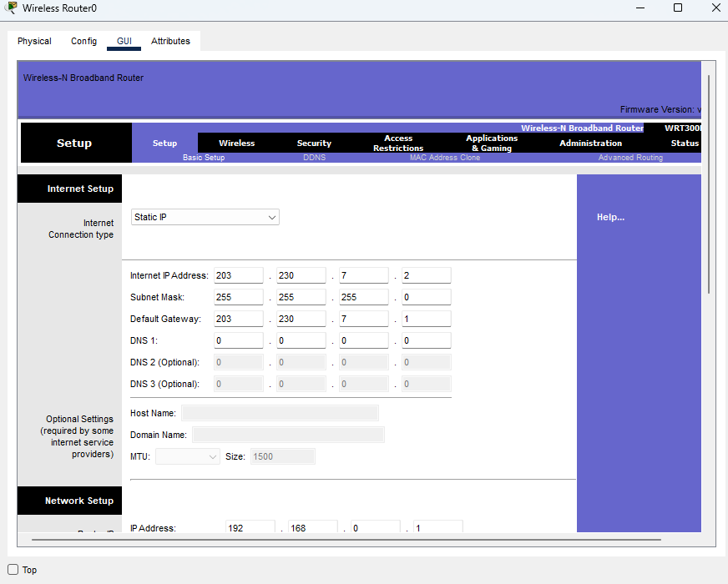Click the 'Optional Settings' description text
This screenshot has width=728, height=584.
click(x=77, y=436)
